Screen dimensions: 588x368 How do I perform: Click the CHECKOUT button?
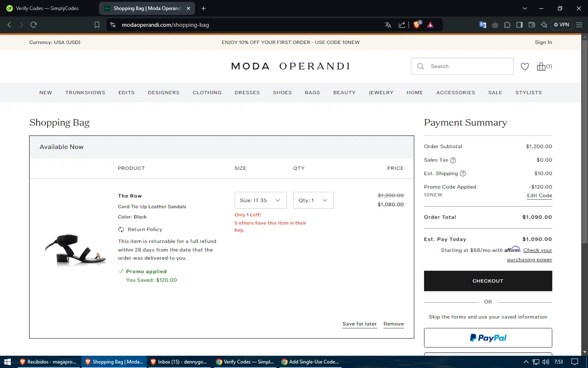click(x=488, y=281)
